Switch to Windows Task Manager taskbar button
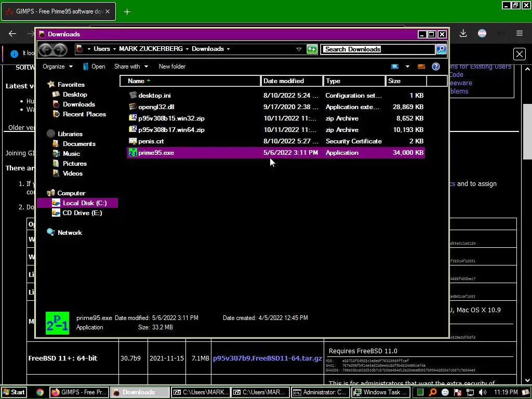Screen dimensions: 532x399 381,392
